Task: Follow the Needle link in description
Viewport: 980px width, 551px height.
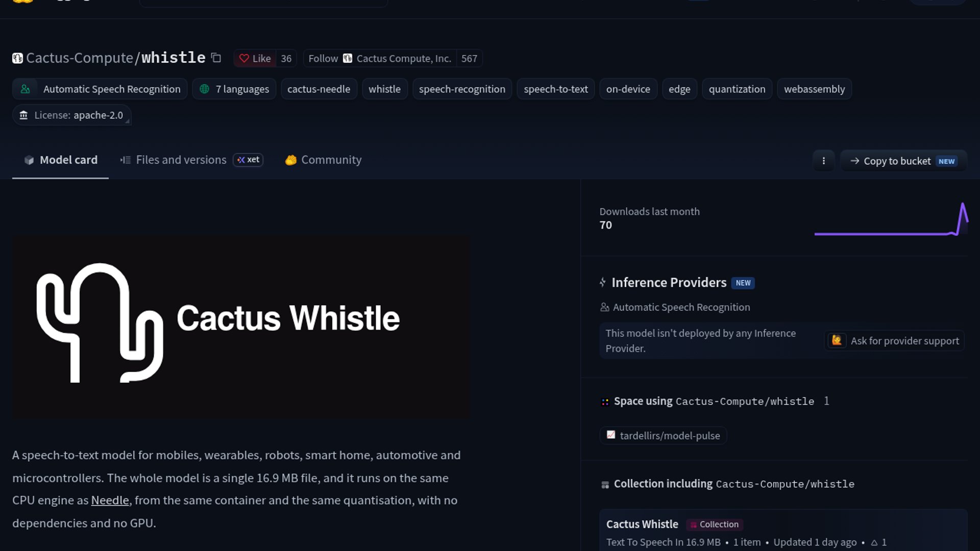Action: click(x=110, y=500)
